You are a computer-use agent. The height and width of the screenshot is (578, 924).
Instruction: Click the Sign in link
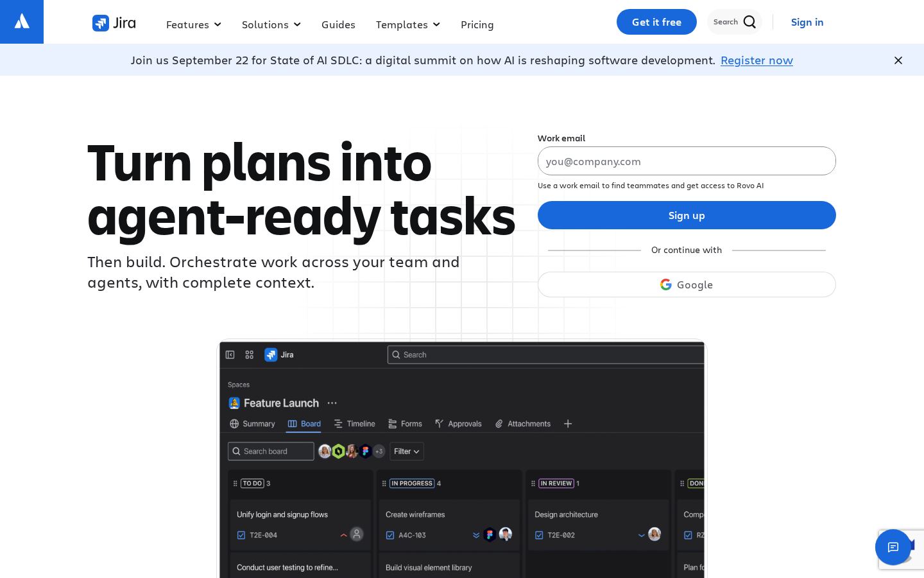(x=807, y=22)
